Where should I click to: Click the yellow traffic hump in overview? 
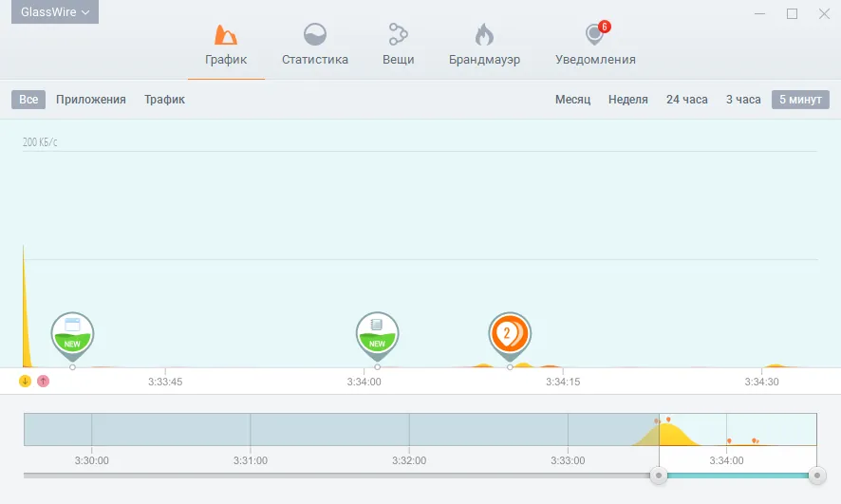click(666, 436)
